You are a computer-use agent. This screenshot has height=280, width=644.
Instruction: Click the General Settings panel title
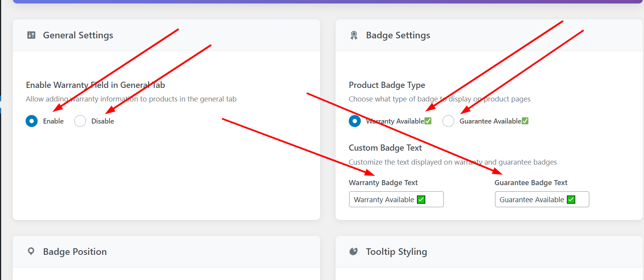(x=78, y=35)
